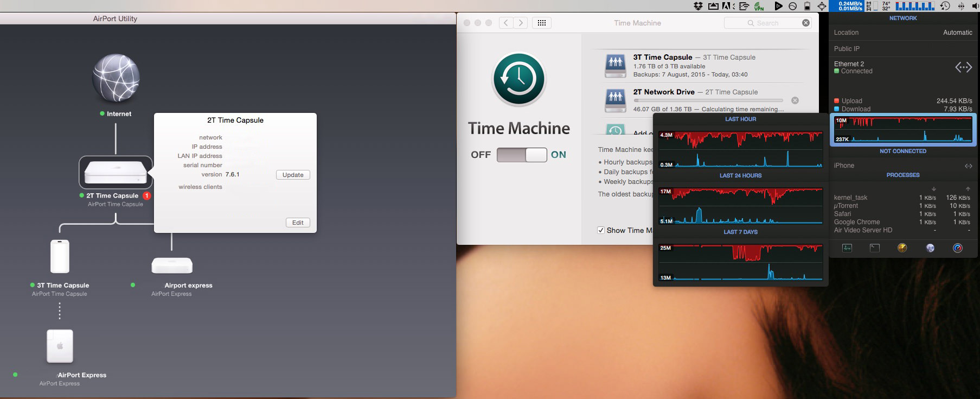Open the battery status menu bar icon

807,6
